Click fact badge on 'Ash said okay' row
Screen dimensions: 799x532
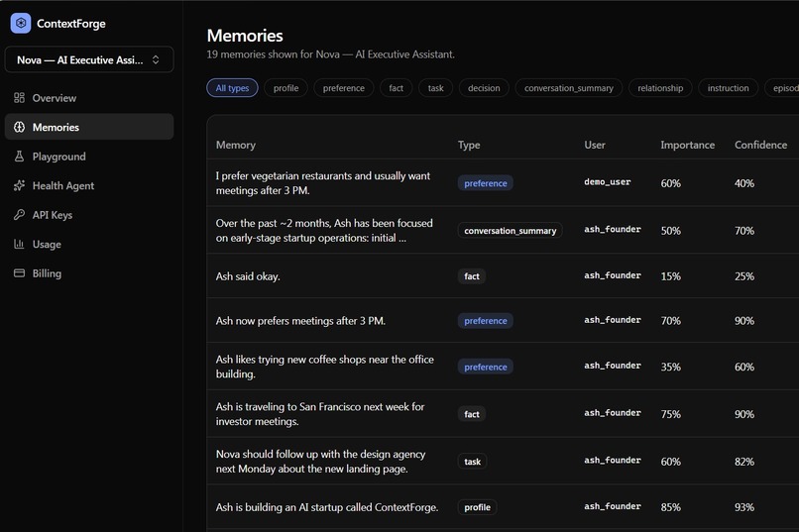point(472,276)
